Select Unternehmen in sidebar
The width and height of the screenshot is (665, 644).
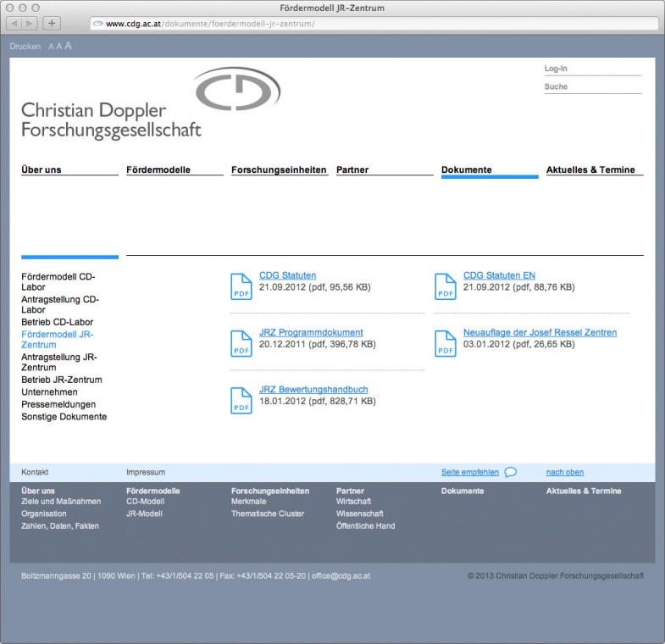pyautogui.click(x=49, y=392)
